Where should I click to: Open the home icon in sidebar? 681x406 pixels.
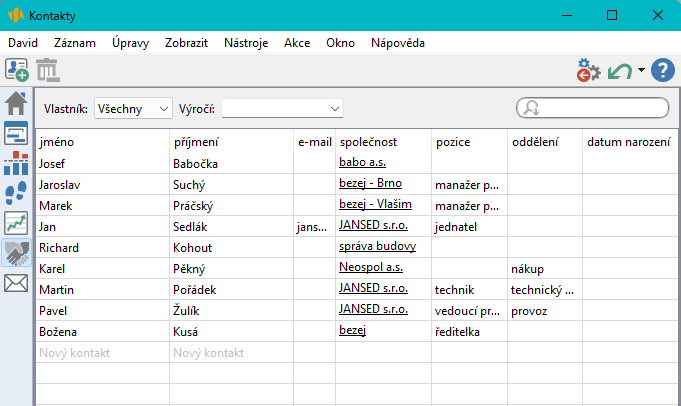coord(16,103)
